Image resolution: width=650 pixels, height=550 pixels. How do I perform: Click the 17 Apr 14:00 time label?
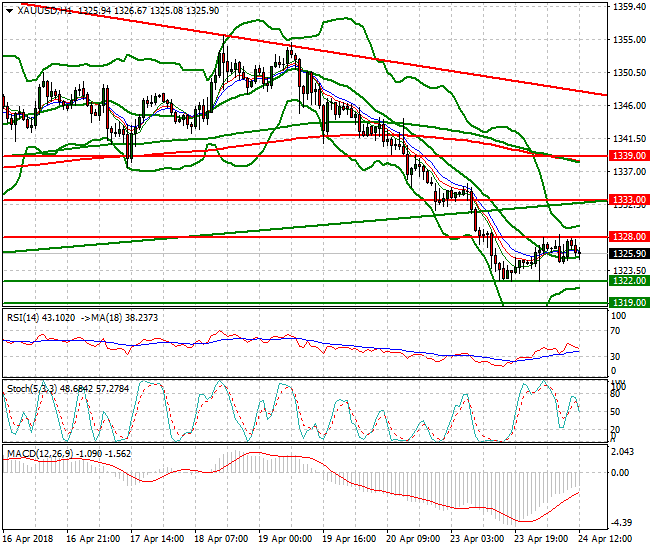pos(157,539)
